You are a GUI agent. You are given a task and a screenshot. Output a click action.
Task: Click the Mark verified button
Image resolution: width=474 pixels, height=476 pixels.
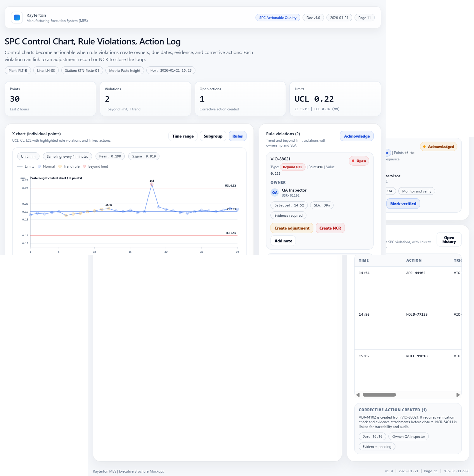coord(403,204)
